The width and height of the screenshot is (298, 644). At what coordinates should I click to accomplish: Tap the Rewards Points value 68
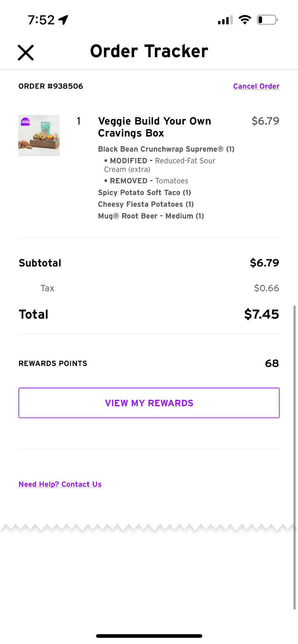(x=272, y=363)
